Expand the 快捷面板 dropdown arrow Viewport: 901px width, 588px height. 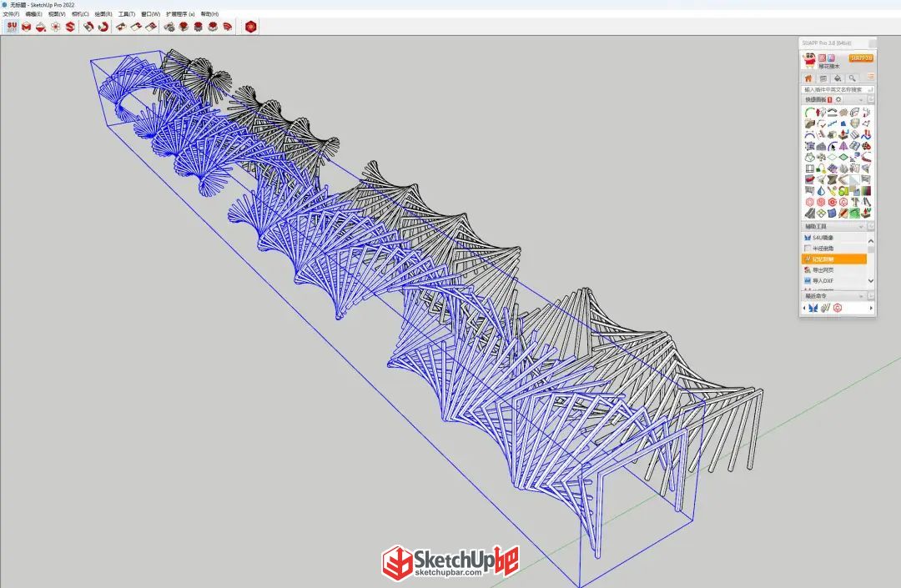coord(861,100)
